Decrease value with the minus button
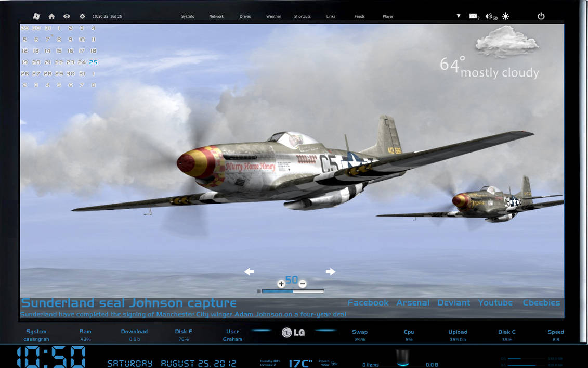The image size is (588, 368). (302, 284)
